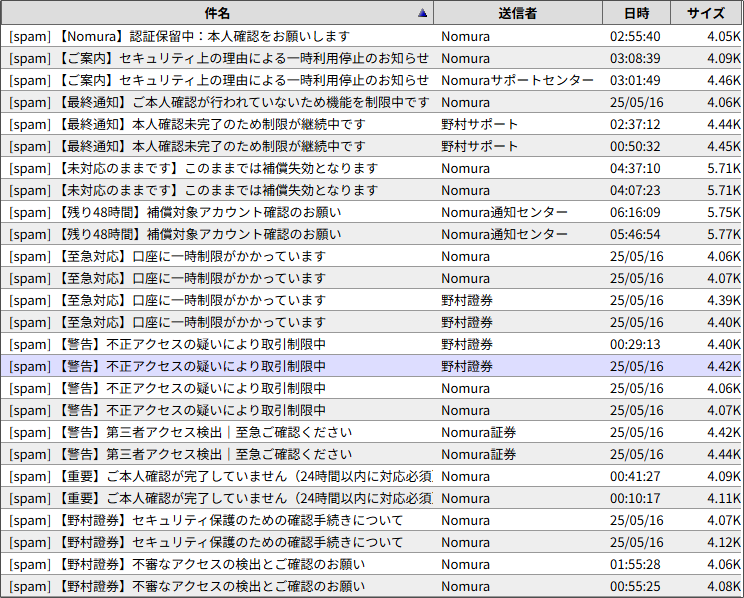Select the 【至急対応】 野村證券 message sized 4.40K
The image size is (744, 598).
coord(372,322)
